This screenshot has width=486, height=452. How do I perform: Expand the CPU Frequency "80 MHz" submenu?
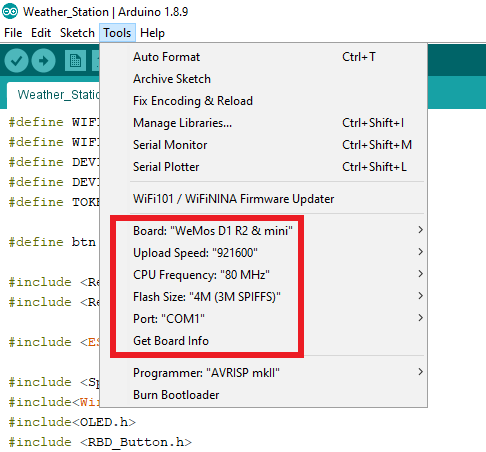click(x=263, y=275)
